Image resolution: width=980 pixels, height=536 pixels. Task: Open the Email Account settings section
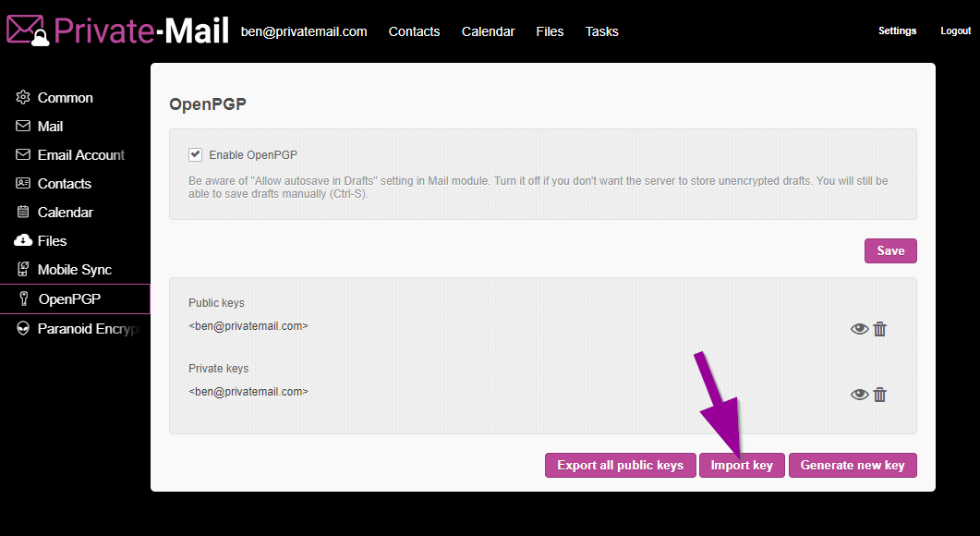point(80,155)
